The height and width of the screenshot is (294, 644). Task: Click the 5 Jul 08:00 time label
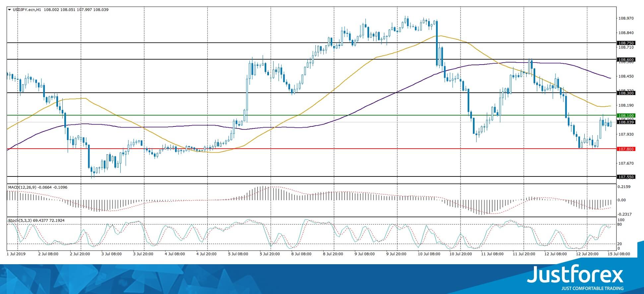click(x=238, y=254)
